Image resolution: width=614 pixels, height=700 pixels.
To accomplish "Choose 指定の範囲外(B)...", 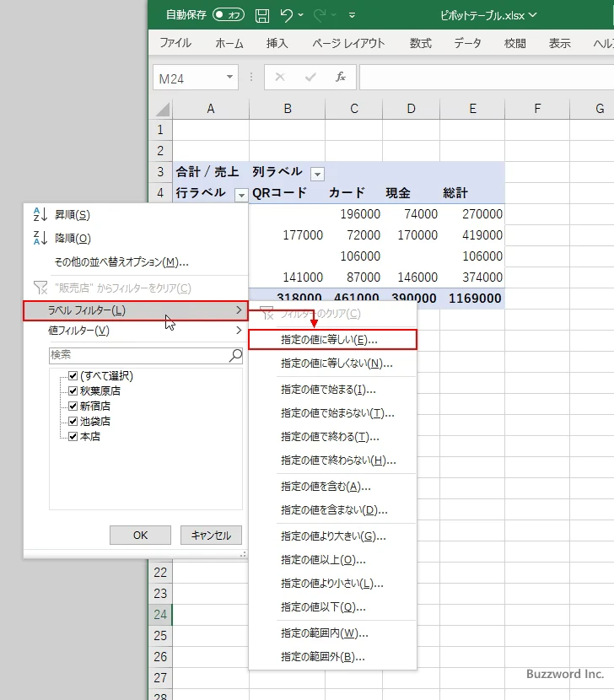I will point(332,657).
